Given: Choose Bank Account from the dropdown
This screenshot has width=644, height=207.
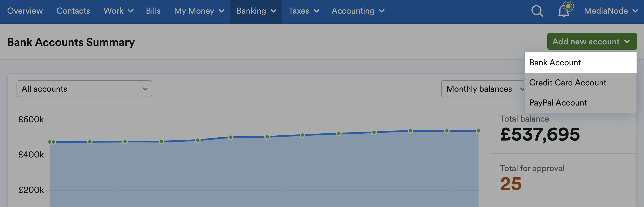Looking at the screenshot, I should click(x=581, y=63).
